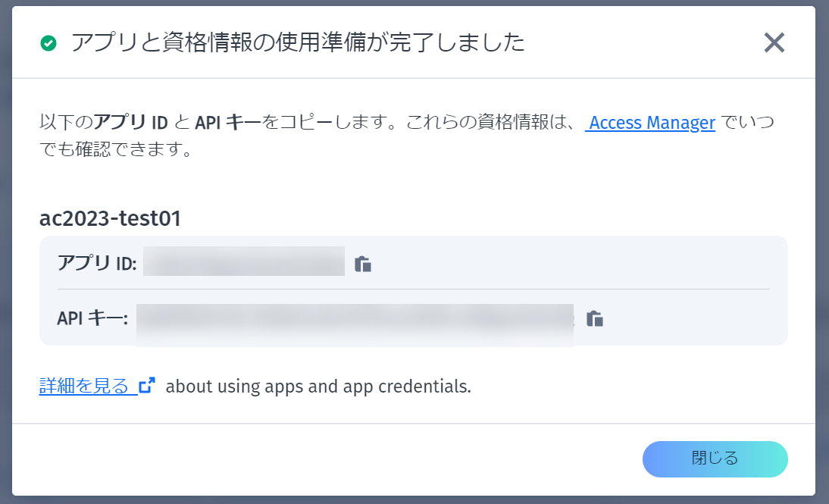Open the 詳細を見る link

click(x=84, y=386)
